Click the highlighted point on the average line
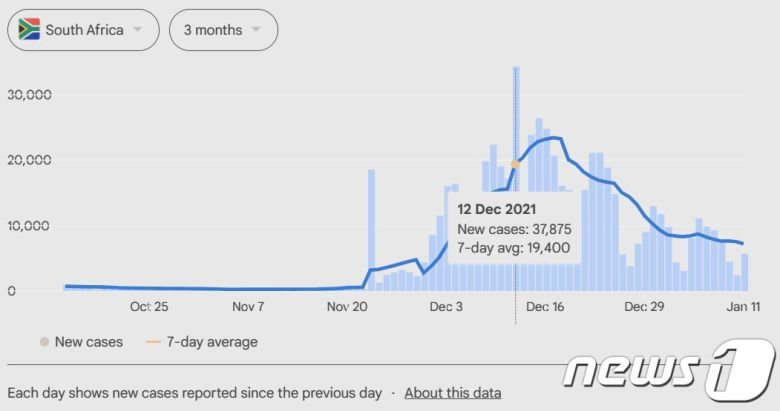The height and width of the screenshot is (411, 780). click(516, 164)
